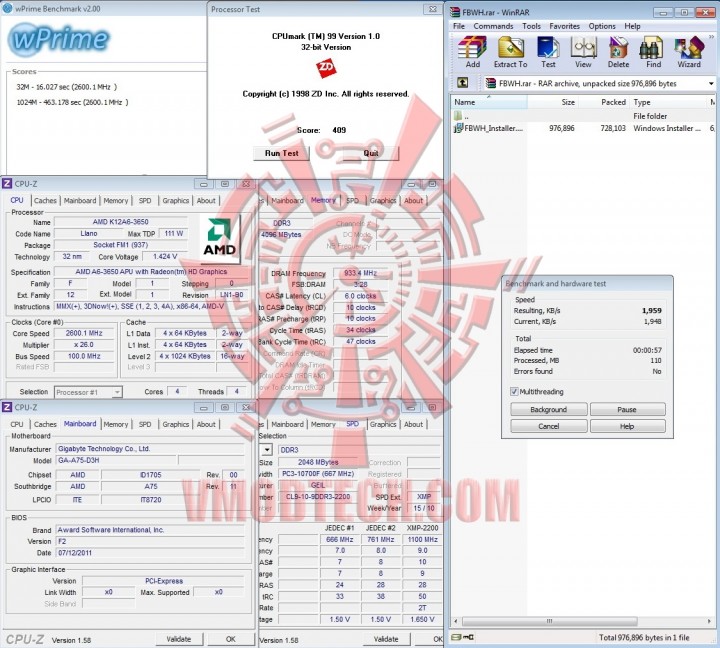
Task: Click the 1024M wPrime score line
Action: tap(72, 102)
